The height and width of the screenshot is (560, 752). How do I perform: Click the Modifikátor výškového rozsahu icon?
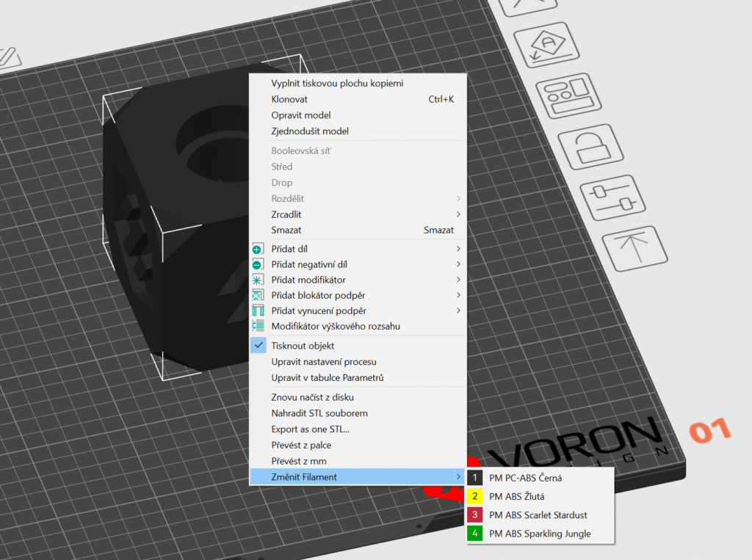click(x=258, y=326)
